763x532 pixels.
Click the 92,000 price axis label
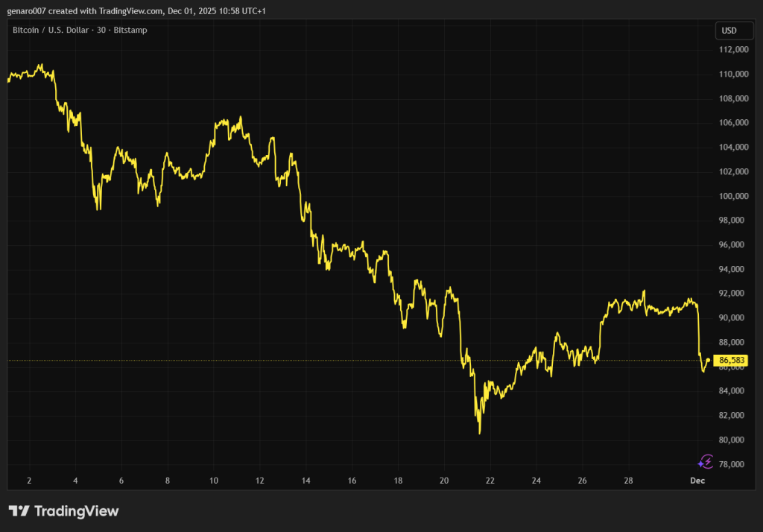tap(734, 294)
